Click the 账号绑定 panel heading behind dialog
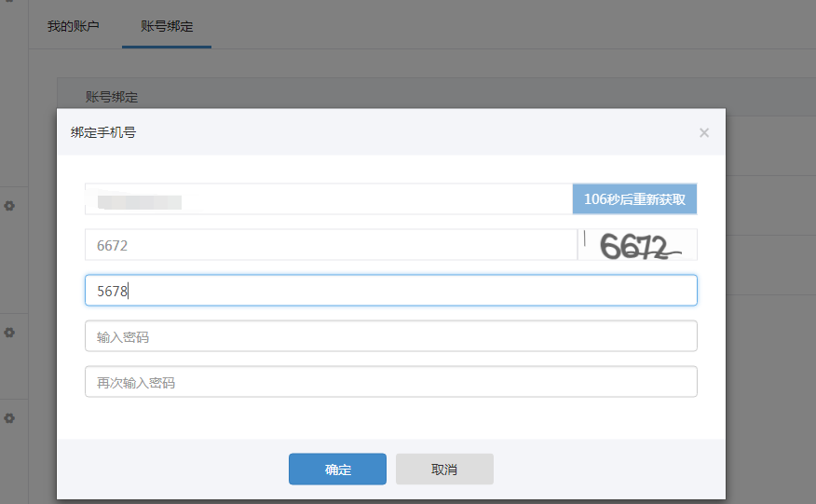This screenshot has height=504, width=816. pyautogui.click(x=112, y=97)
